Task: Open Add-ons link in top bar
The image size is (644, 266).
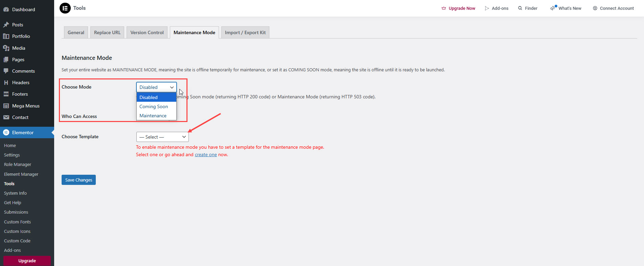Action: click(x=496, y=8)
